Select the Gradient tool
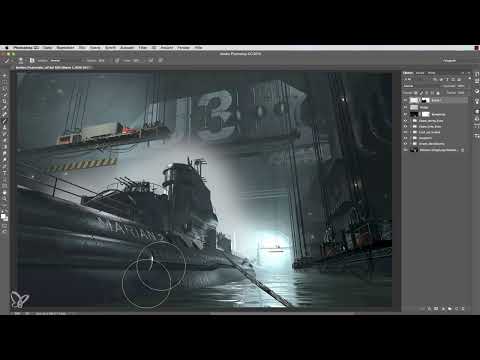Screen dimensions: 480x360 click(4, 147)
